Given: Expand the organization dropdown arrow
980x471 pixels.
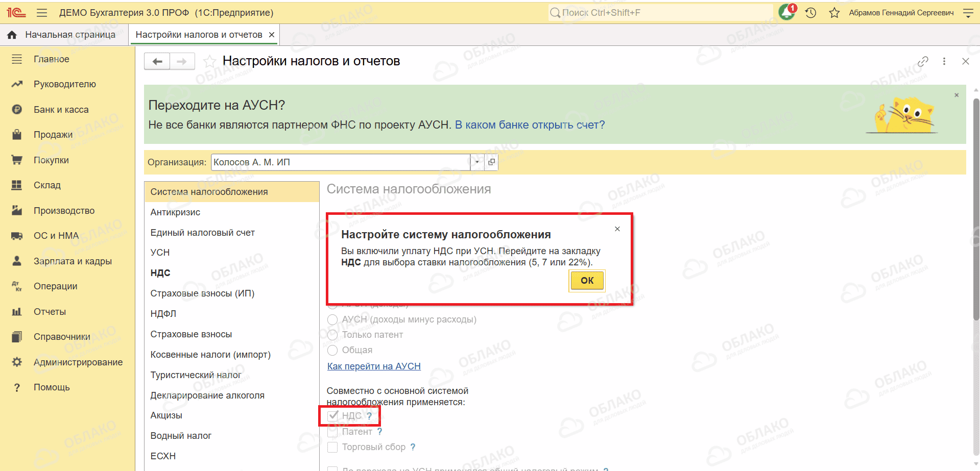Looking at the screenshot, I should [477, 162].
